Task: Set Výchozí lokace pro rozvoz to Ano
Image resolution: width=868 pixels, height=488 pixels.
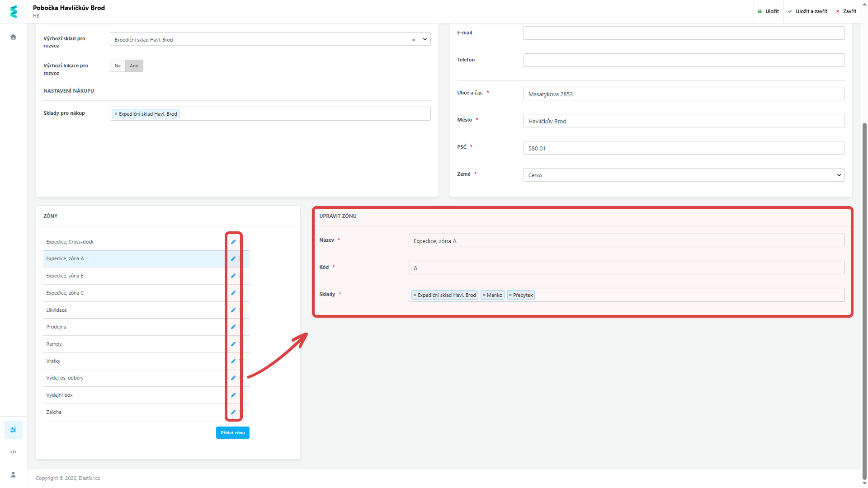Action: [134, 66]
